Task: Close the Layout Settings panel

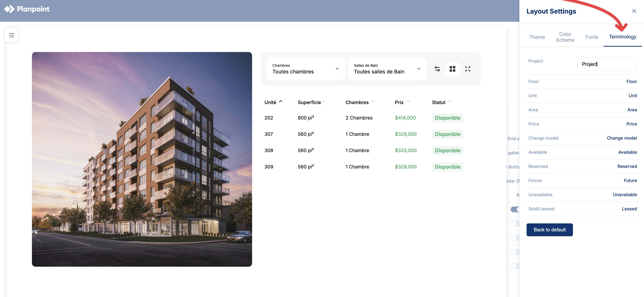Action: 634,11
